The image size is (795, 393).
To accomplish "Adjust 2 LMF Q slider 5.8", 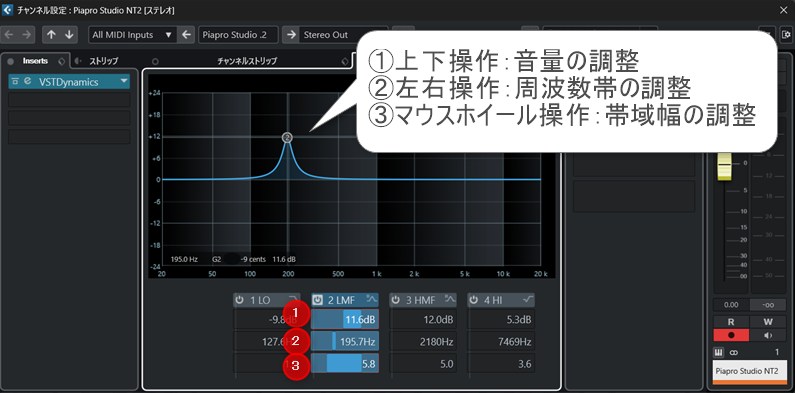I will point(345,364).
